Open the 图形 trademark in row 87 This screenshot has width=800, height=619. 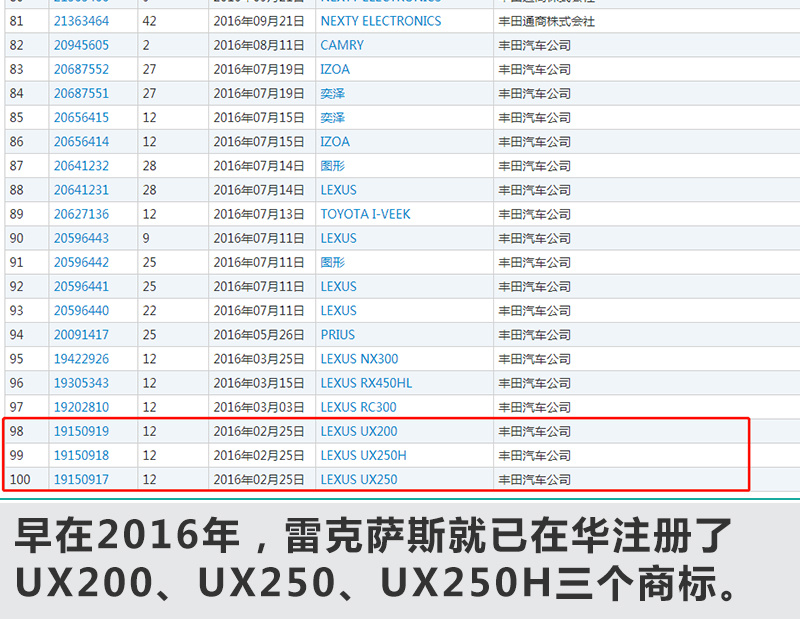coord(333,166)
